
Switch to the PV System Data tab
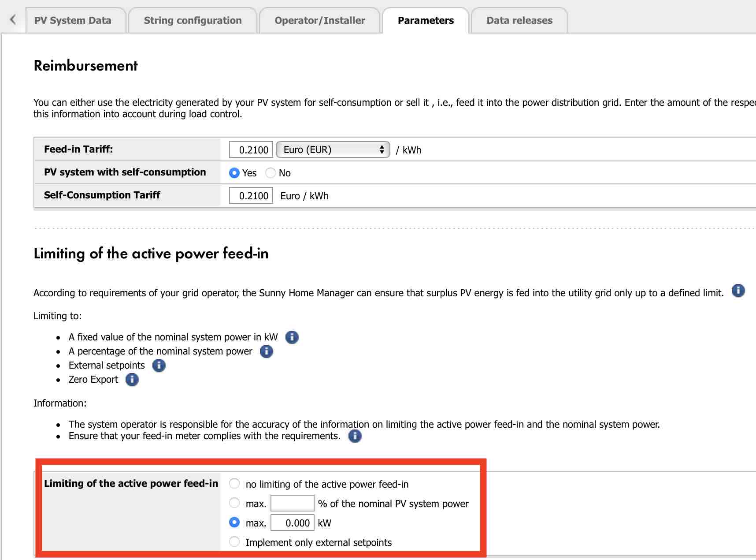tap(74, 20)
